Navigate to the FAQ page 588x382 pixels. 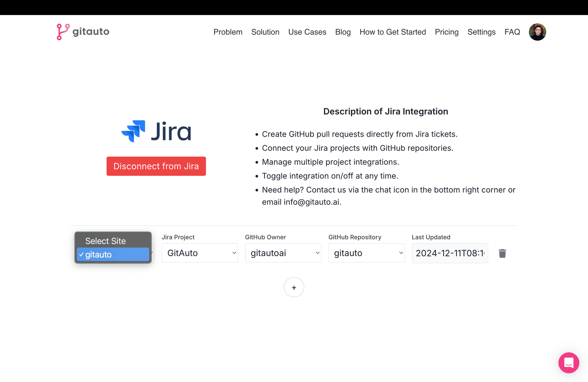[x=512, y=32]
